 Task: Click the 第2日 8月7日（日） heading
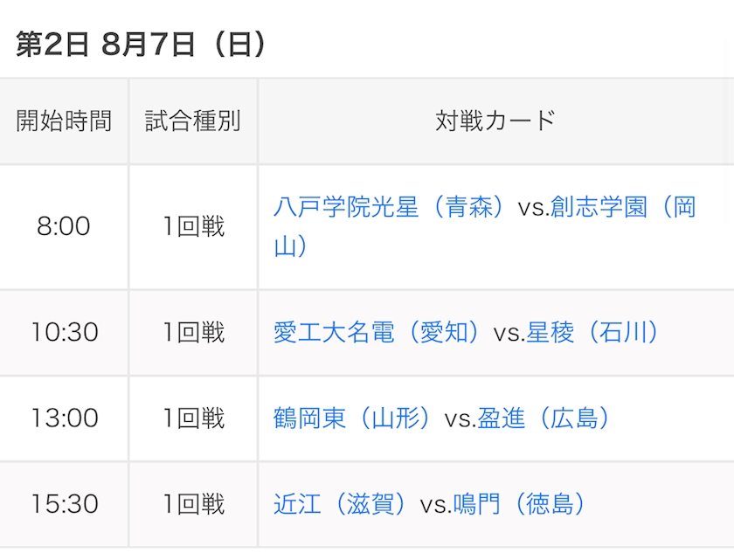click(142, 45)
